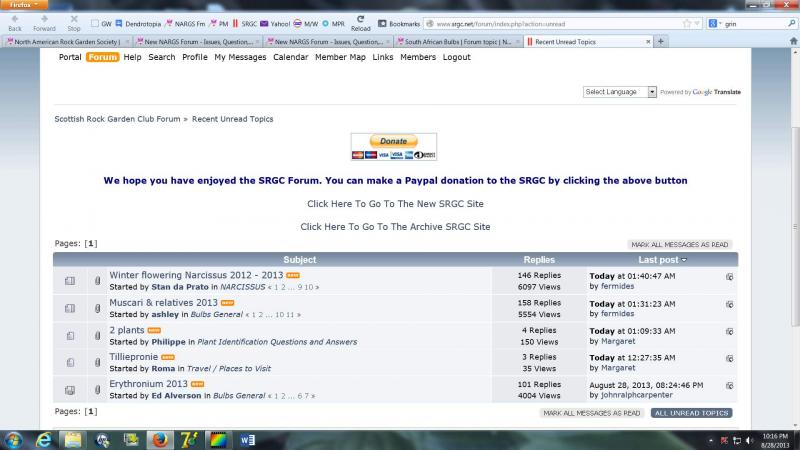
Task: Open a new browser tab
Action: [x=661, y=42]
